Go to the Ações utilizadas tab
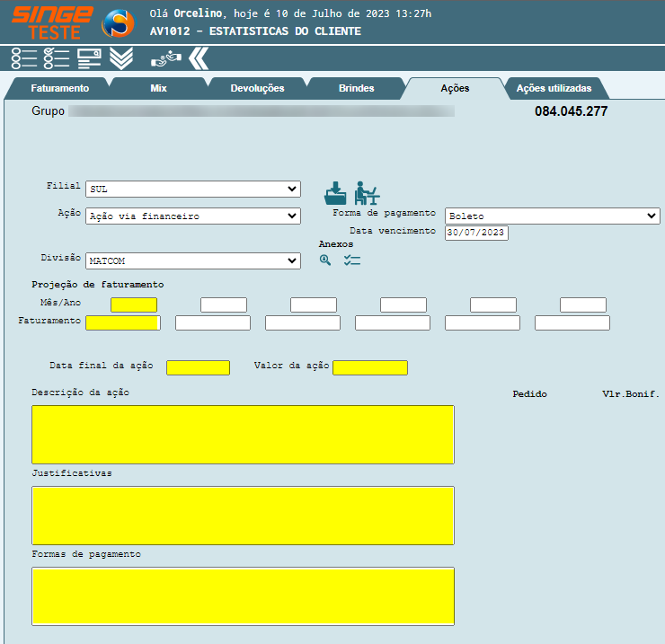This screenshot has height=644, width=665. 554,89
